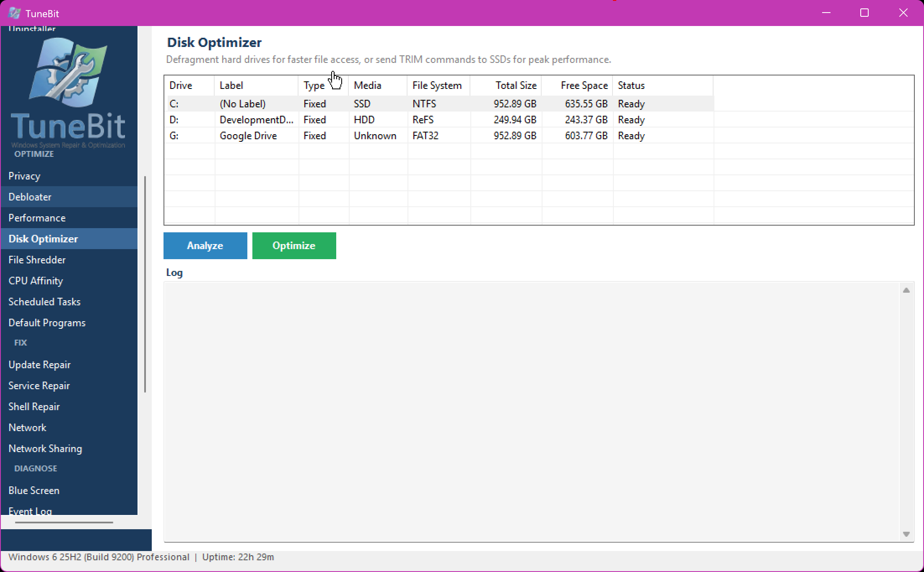This screenshot has width=924, height=572.
Task: Minimize the TuneBit window
Action: (x=826, y=13)
